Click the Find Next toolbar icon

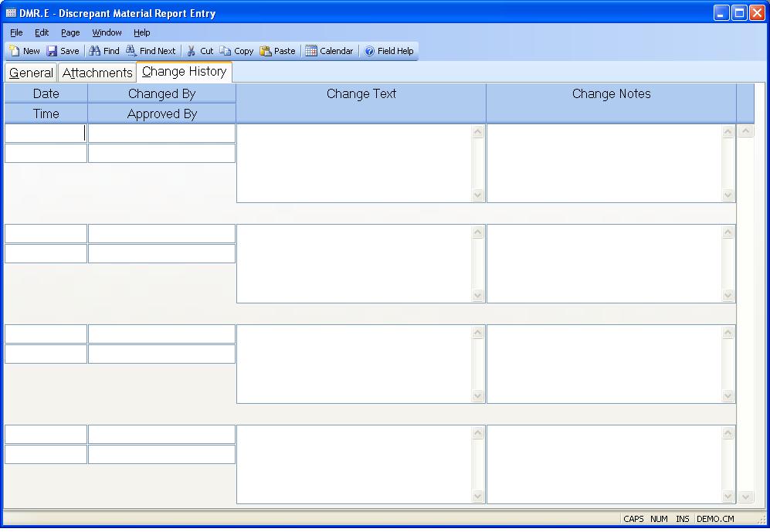point(132,51)
